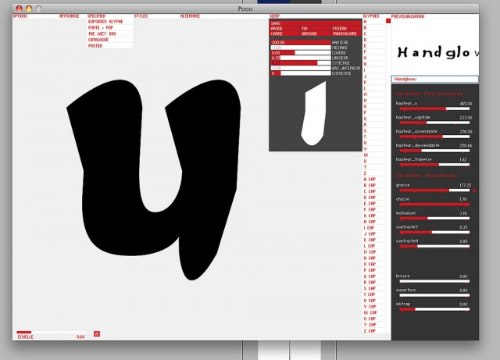
Task: Select the CARRE serif style
Action: click(x=277, y=34)
